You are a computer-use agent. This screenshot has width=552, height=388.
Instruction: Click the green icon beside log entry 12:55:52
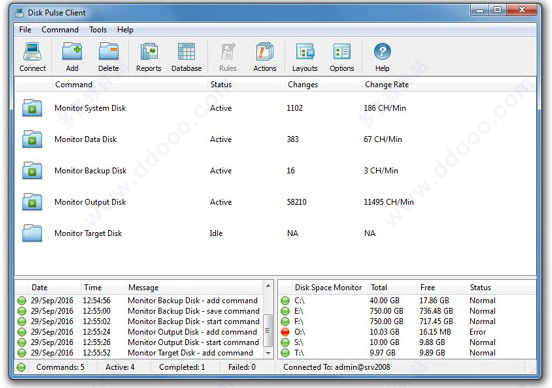coord(22,352)
